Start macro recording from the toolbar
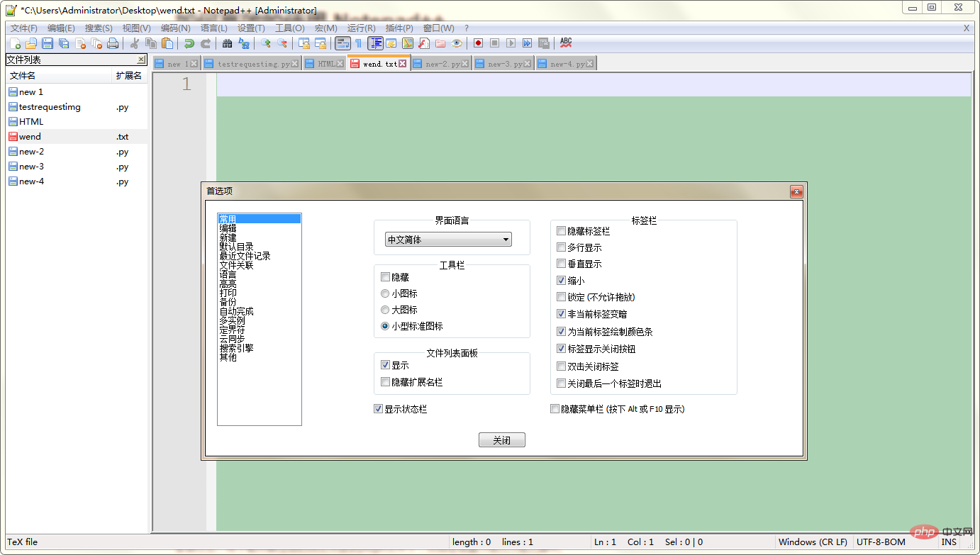This screenshot has width=980, height=555. 477,43
